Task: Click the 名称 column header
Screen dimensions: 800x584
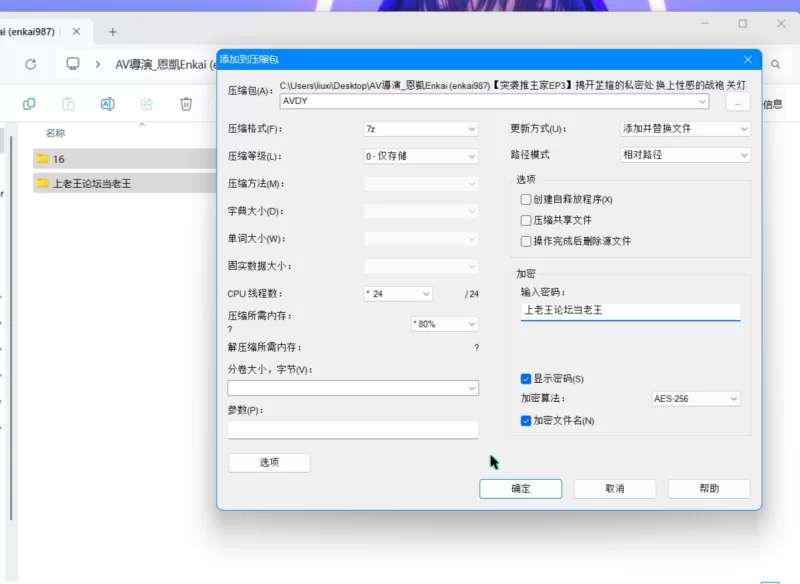Action: click(55, 133)
